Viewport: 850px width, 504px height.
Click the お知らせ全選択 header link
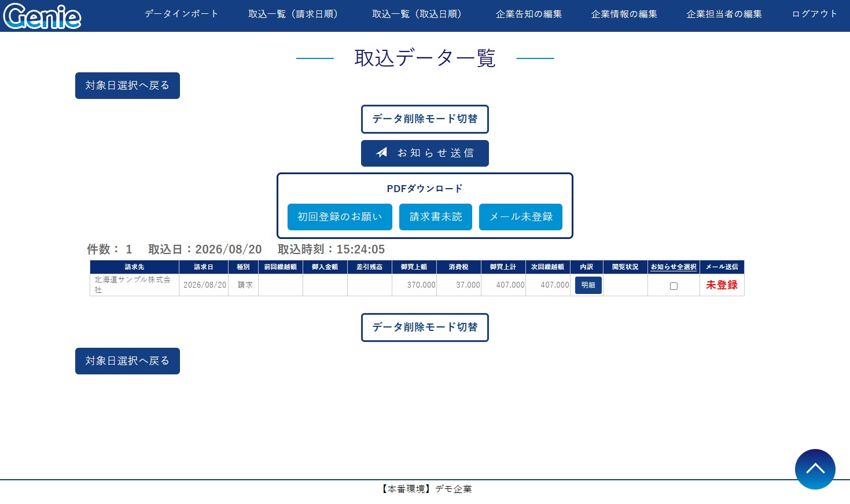tap(674, 267)
